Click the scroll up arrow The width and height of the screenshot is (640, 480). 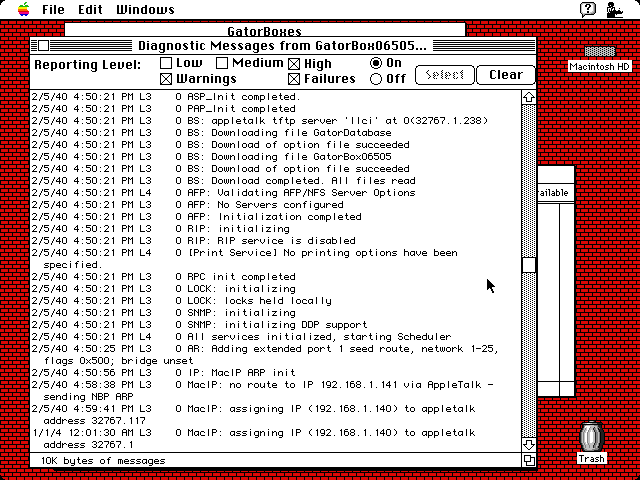coord(529,97)
